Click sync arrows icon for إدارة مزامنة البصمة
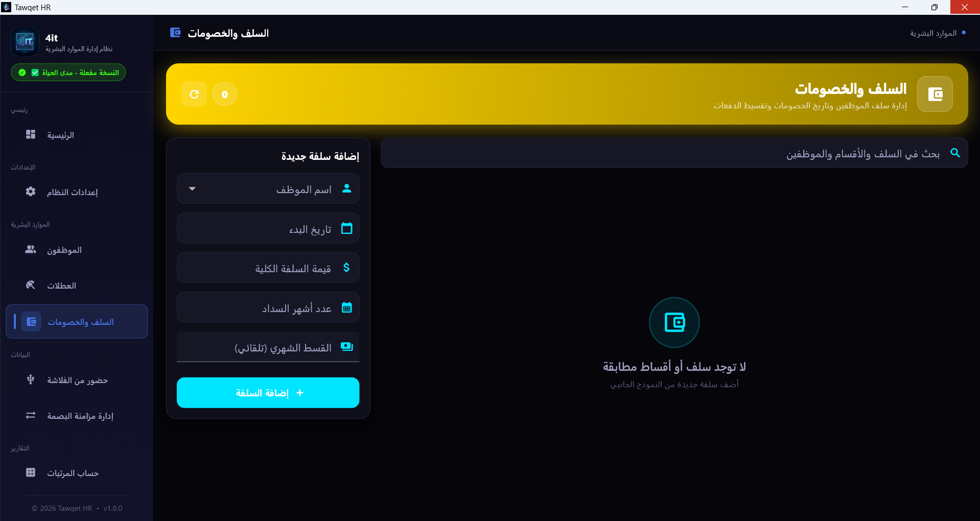The image size is (980, 521). click(31, 415)
